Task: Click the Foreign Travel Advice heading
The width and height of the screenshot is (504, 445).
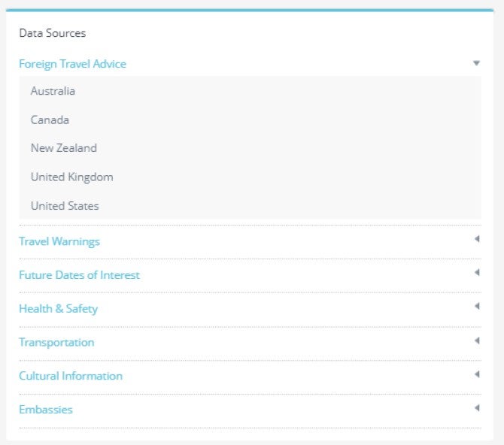Action: click(x=73, y=64)
